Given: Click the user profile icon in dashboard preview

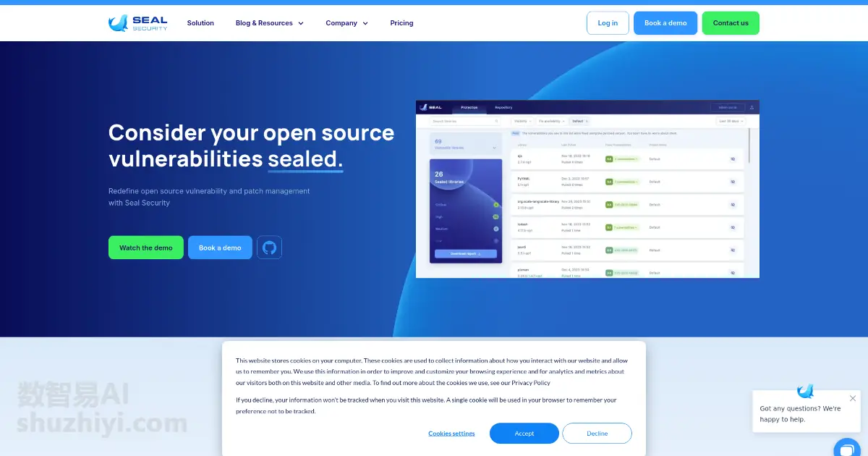Looking at the screenshot, I should pos(752,107).
